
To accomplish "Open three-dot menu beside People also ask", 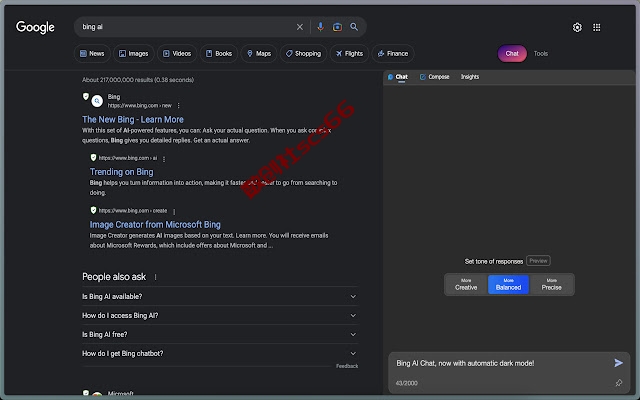I will pos(155,277).
